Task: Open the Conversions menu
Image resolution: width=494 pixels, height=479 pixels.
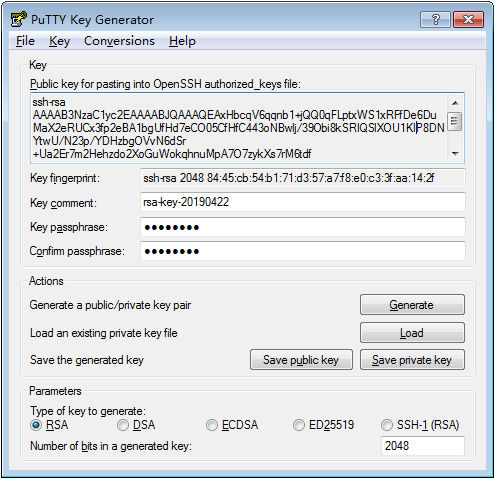Action: point(119,41)
